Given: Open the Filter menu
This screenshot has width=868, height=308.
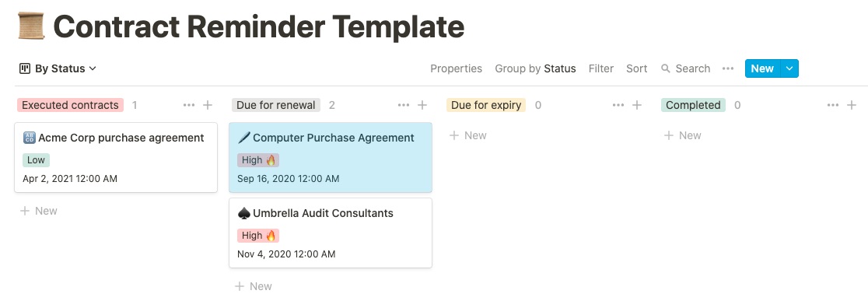Looking at the screenshot, I should coord(601,68).
